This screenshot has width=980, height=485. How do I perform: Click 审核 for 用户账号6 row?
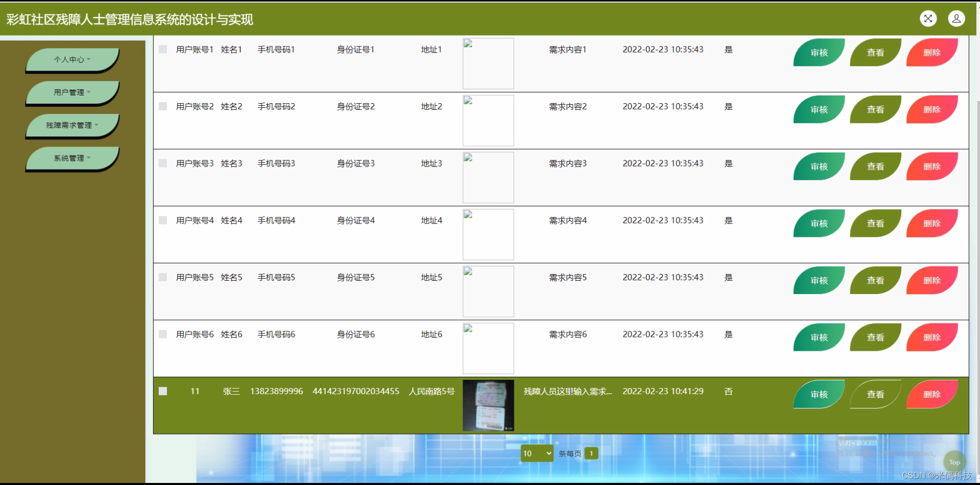click(819, 337)
